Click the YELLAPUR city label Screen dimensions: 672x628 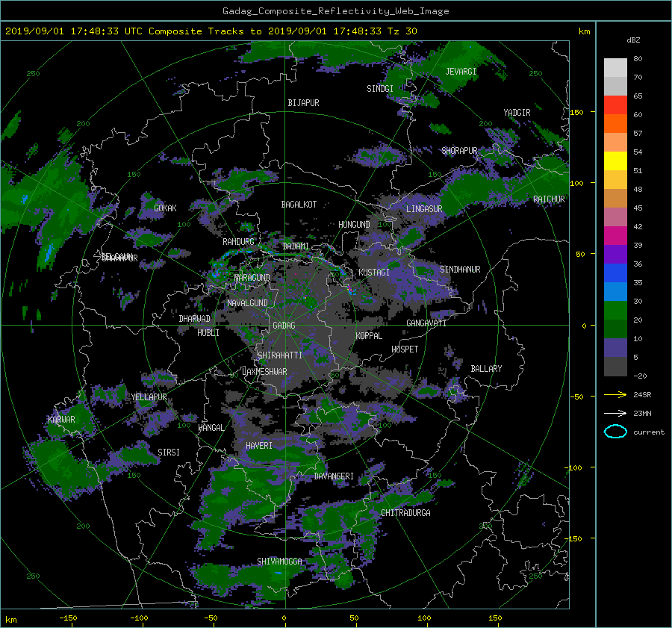[149, 397]
